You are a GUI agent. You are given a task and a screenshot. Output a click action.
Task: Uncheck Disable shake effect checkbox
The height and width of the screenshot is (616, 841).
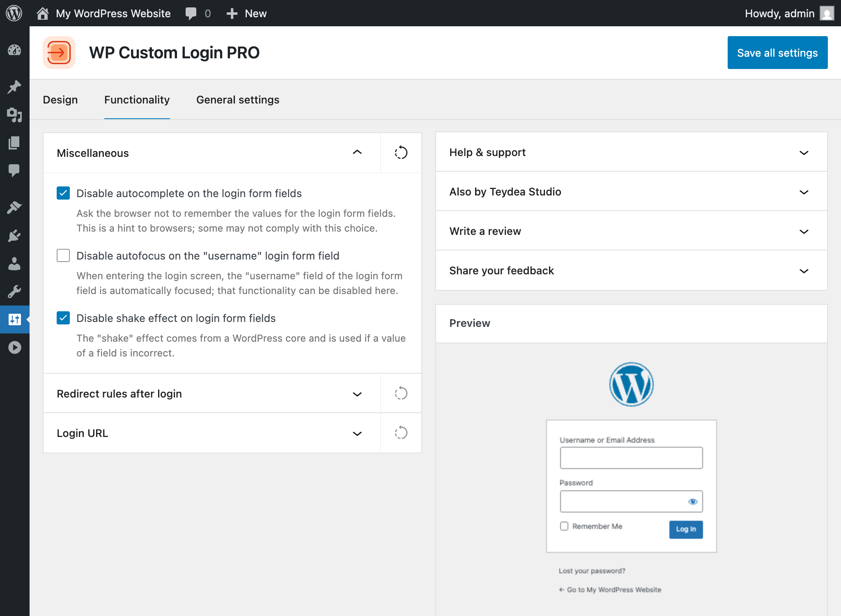coord(63,318)
